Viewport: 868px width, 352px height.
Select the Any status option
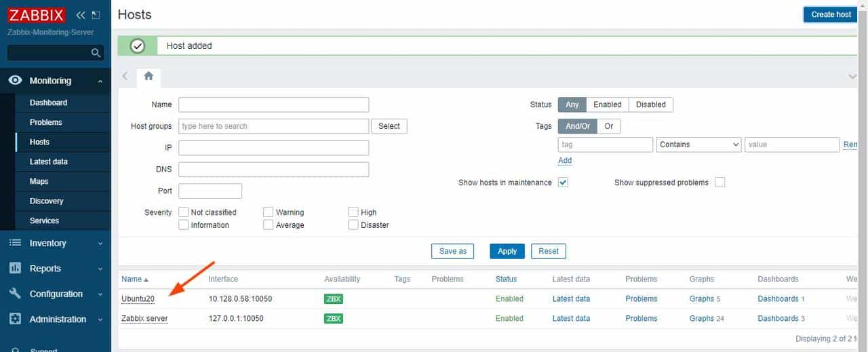[572, 104]
